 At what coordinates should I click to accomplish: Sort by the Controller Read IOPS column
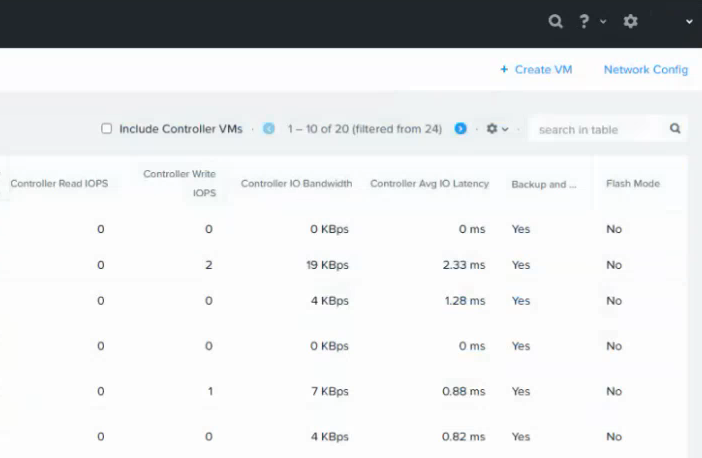tap(58, 184)
